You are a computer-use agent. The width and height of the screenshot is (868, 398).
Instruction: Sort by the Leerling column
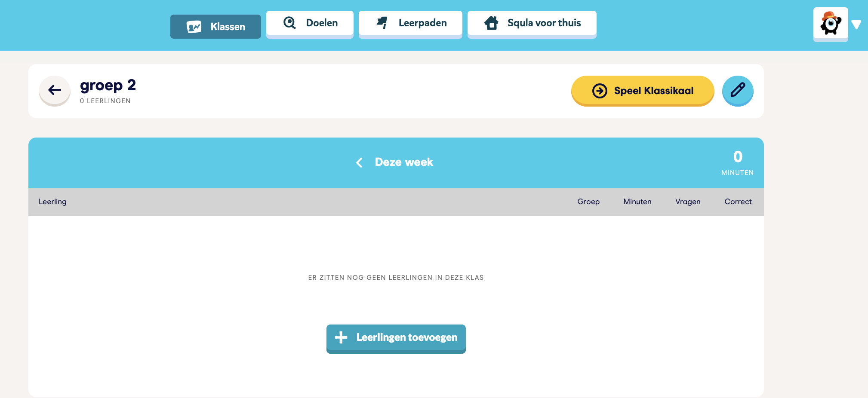[x=52, y=202]
